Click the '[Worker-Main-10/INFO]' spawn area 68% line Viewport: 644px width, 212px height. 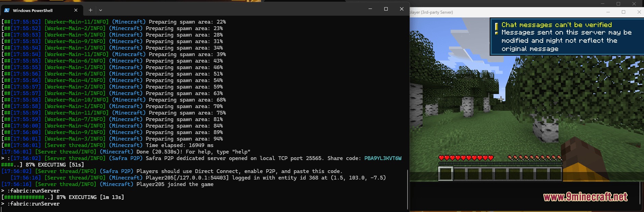click(x=114, y=100)
